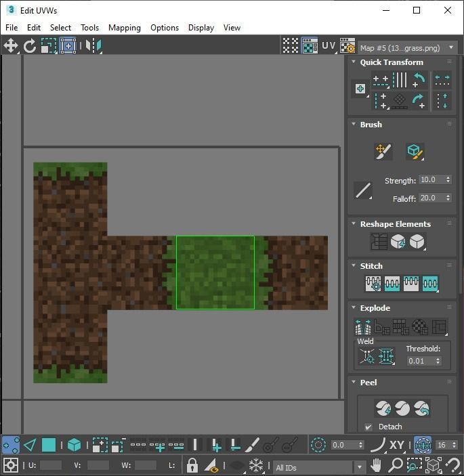This screenshot has height=476, width=464.
Task: Open the Edit menu
Action: [x=34, y=28]
